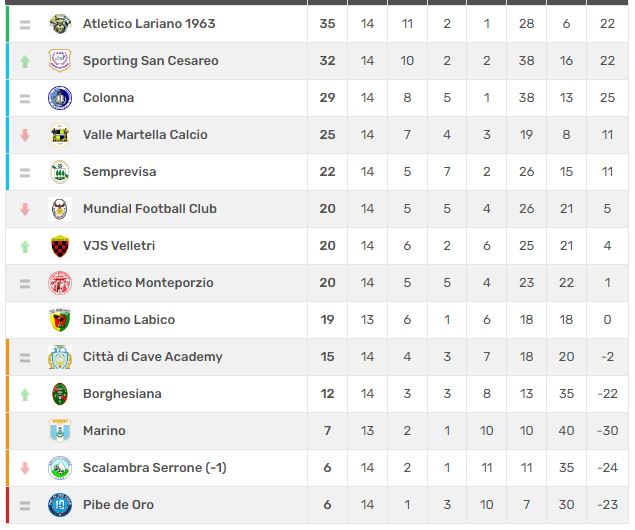Click the Semprevisa team logo

pyautogui.click(x=60, y=172)
